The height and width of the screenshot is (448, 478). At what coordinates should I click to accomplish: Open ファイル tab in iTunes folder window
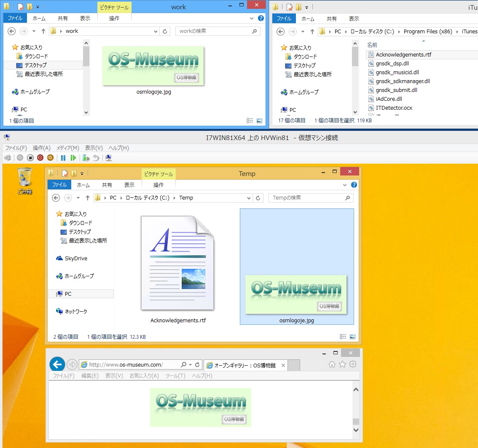284,19
